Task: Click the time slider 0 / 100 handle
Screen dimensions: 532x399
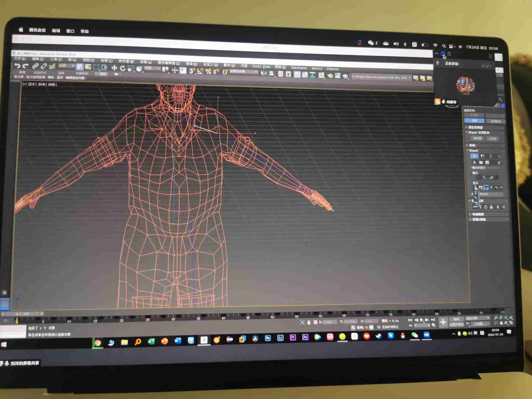Action: (x=22, y=314)
